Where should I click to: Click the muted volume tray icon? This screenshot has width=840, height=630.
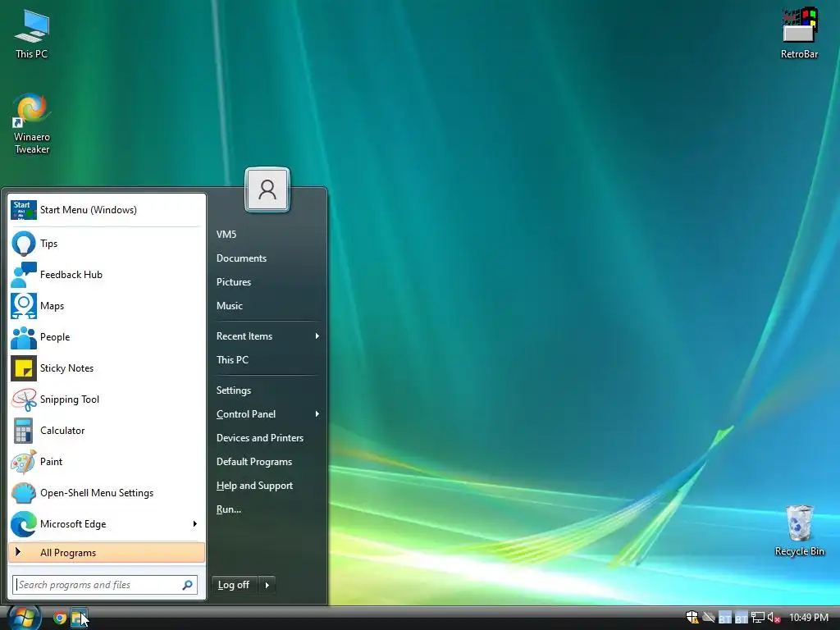coord(774,618)
